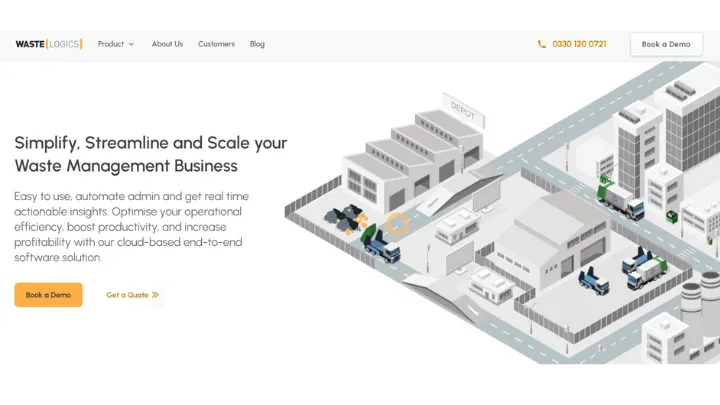Click the orange Book a Demo button

click(x=48, y=295)
